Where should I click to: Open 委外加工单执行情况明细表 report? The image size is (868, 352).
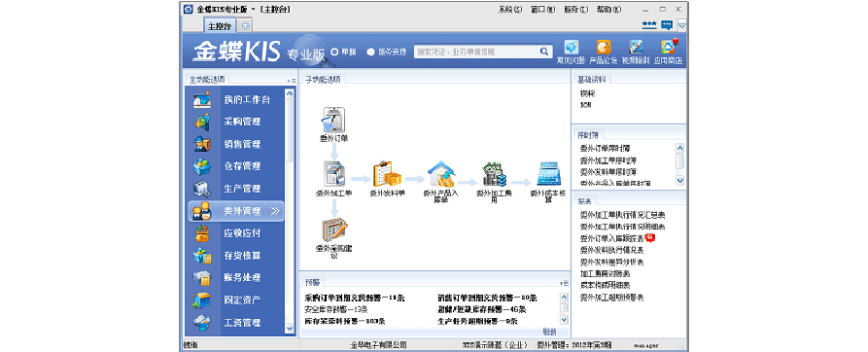[x=622, y=227]
